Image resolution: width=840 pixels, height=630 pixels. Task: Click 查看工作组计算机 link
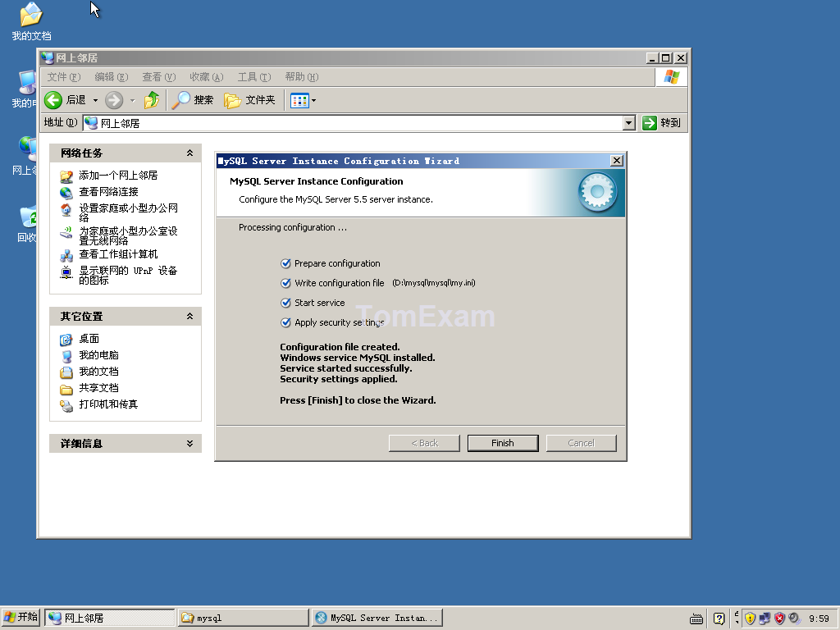pos(118,254)
